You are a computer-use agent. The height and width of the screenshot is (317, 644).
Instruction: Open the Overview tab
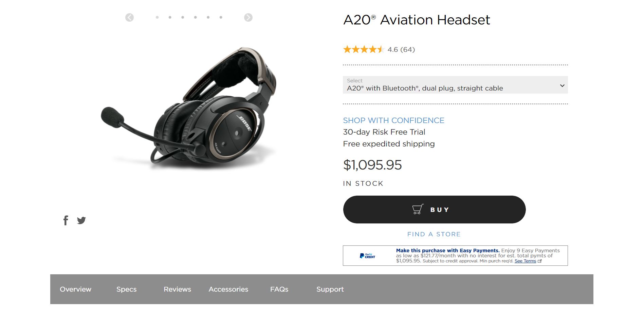[x=75, y=289]
